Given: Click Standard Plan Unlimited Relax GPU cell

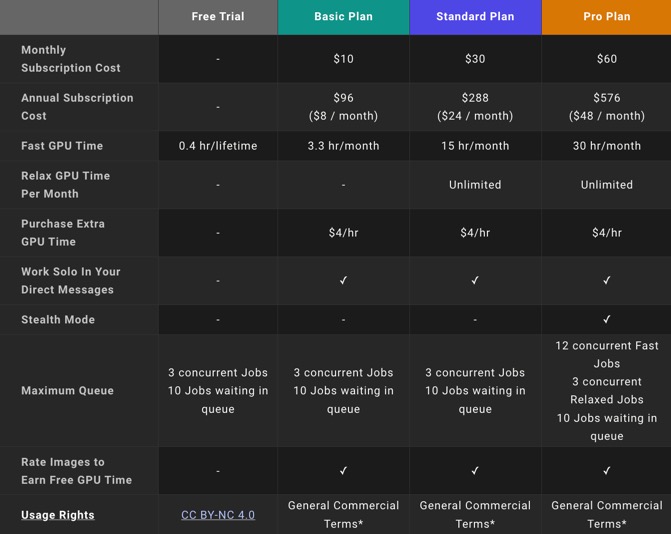Looking at the screenshot, I should coord(475,185).
